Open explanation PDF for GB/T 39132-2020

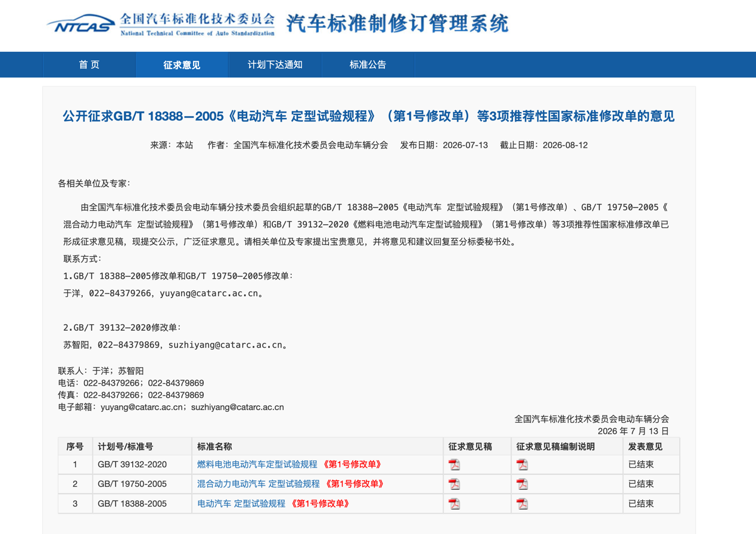pyautogui.click(x=522, y=465)
